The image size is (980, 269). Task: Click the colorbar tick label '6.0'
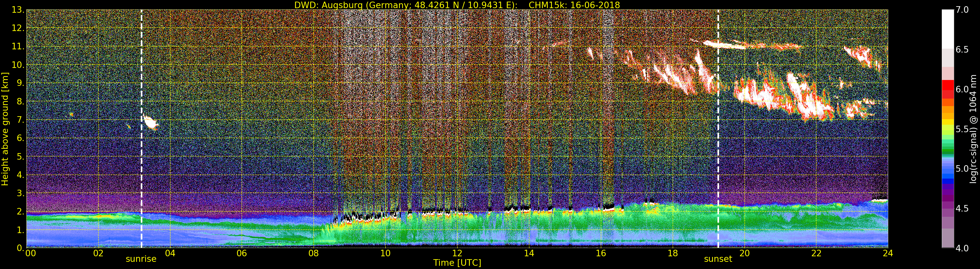click(x=962, y=89)
